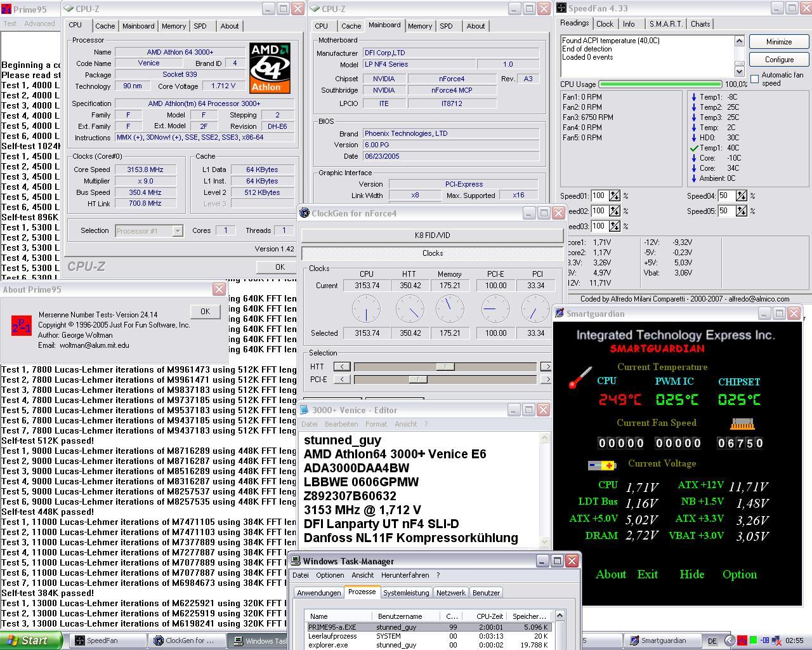Open Bearbeiten menu in Editor
The image size is (812, 650).
(341, 424)
